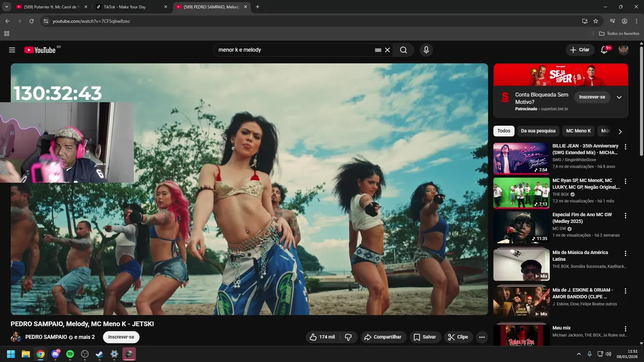Create a clip with Clipe button
This screenshot has width=644, height=362.
tap(458, 337)
